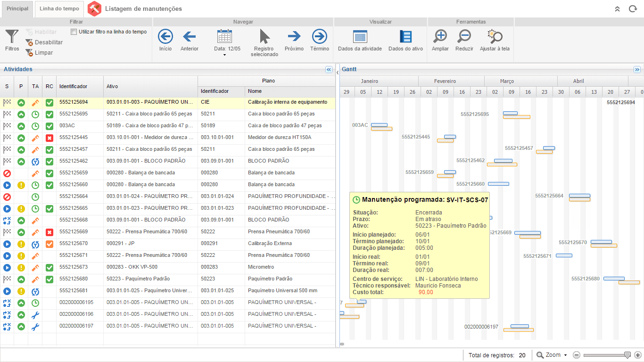The image size is (644, 362).
Task: Collapse the top ribbon with double chevron
Action: [618, 9]
